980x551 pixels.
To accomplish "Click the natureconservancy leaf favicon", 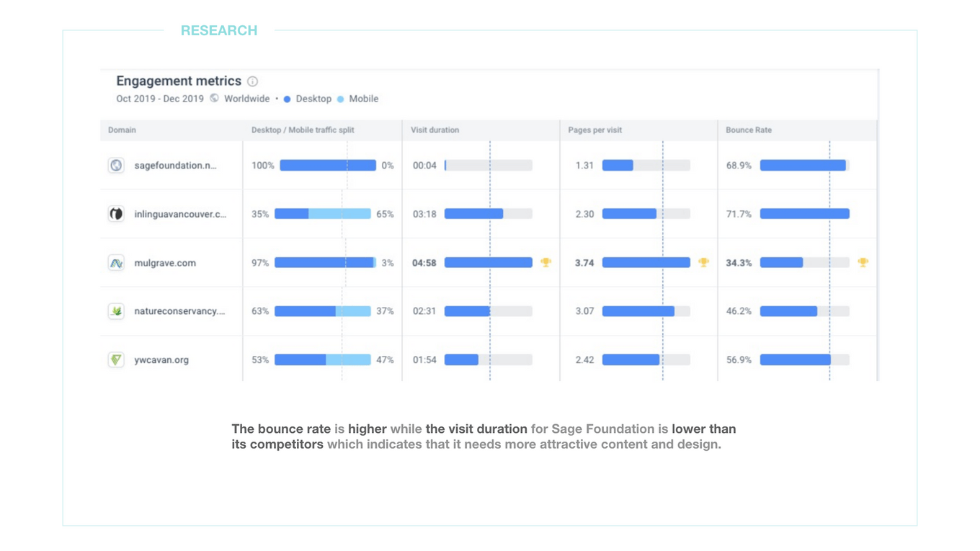I will point(116,311).
